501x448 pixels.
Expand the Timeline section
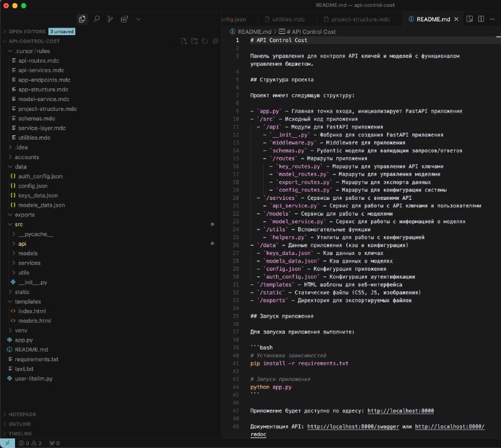(x=20, y=434)
